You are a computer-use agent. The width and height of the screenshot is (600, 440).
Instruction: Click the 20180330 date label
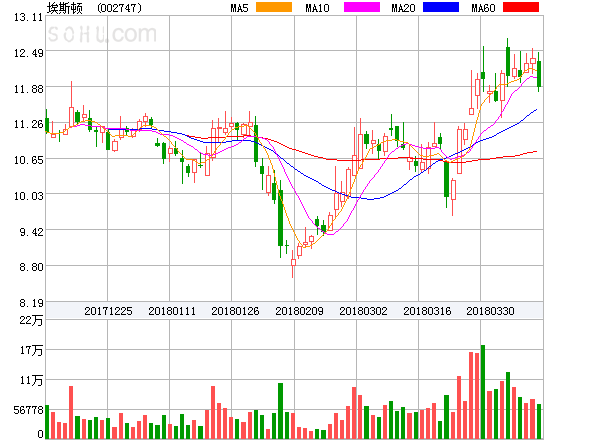[490, 311]
